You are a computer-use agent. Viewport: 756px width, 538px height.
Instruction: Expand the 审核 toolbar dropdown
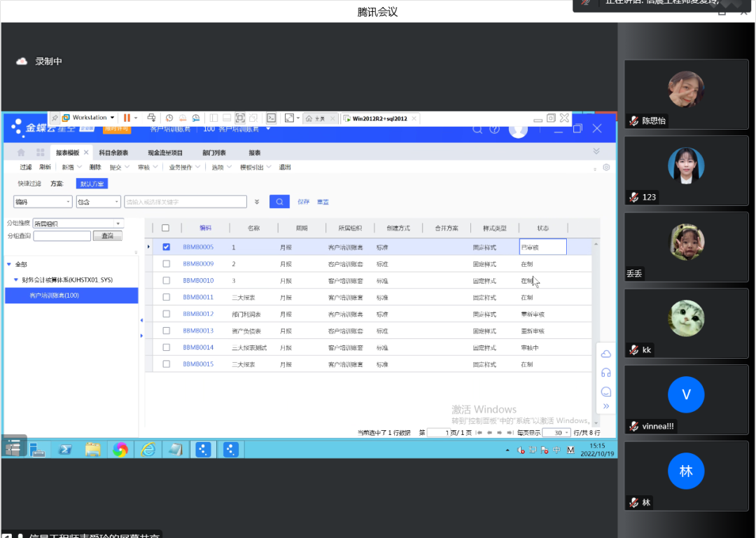tap(155, 167)
